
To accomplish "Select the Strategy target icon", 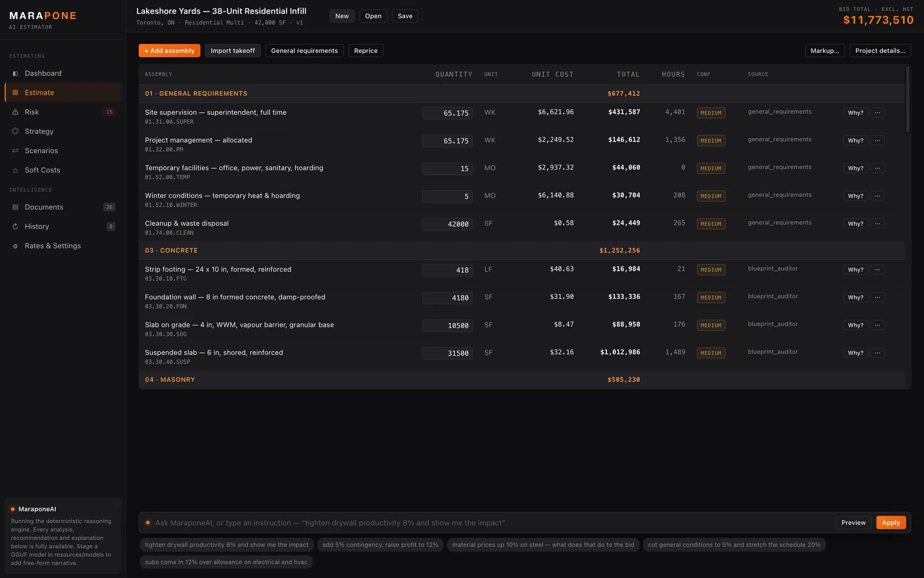I will coord(15,131).
